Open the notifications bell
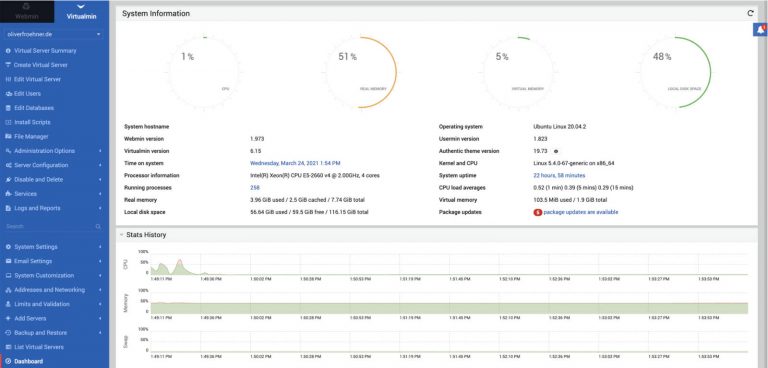 [x=760, y=30]
